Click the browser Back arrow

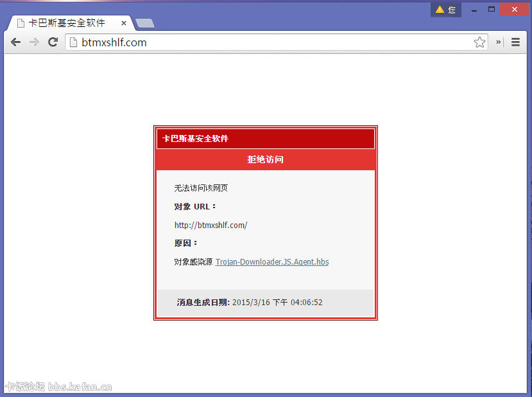pyautogui.click(x=16, y=42)
